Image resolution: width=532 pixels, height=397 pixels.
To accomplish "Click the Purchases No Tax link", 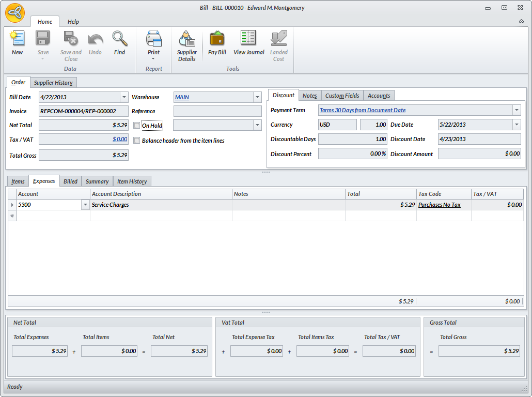I will point(439,205).
